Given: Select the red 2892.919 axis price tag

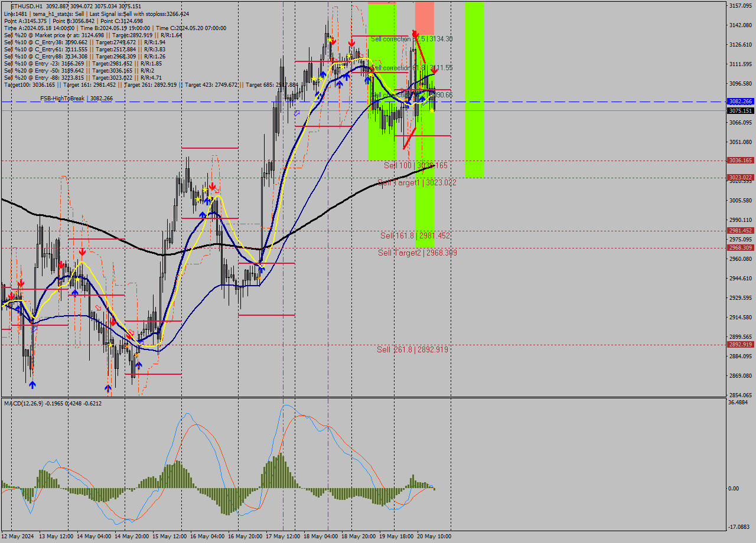Looking at the screenshot, I should (x=740, y=345).
